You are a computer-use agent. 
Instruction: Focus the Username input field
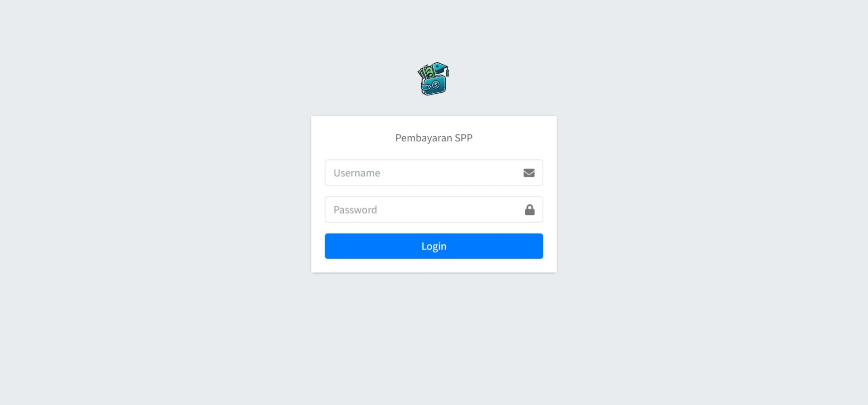434,172
